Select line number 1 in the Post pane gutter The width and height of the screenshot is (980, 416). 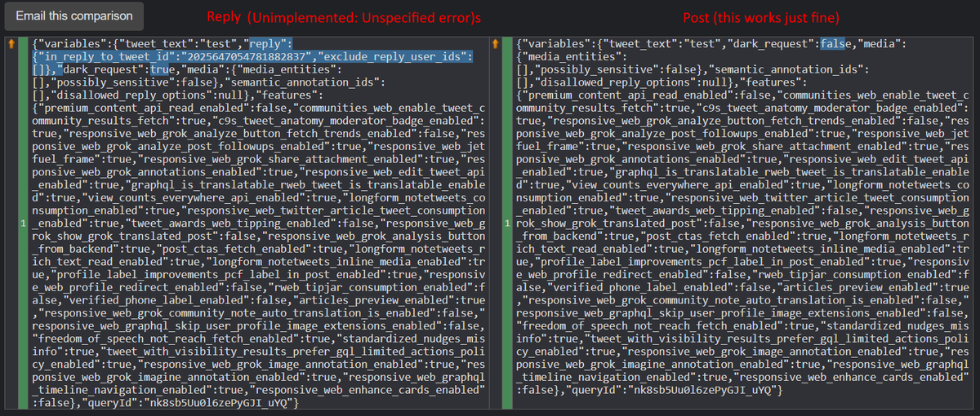point(508,223)
